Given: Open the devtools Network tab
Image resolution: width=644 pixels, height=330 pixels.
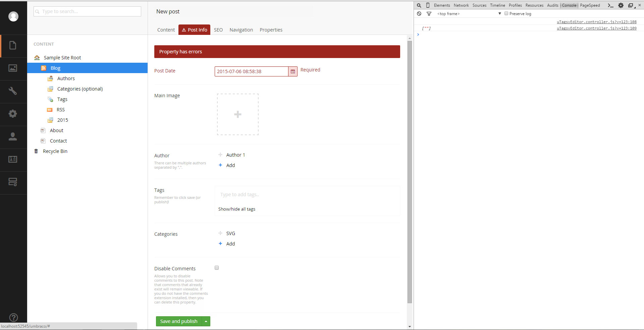Looking at the screenshot, I should [x=461, y=5].
